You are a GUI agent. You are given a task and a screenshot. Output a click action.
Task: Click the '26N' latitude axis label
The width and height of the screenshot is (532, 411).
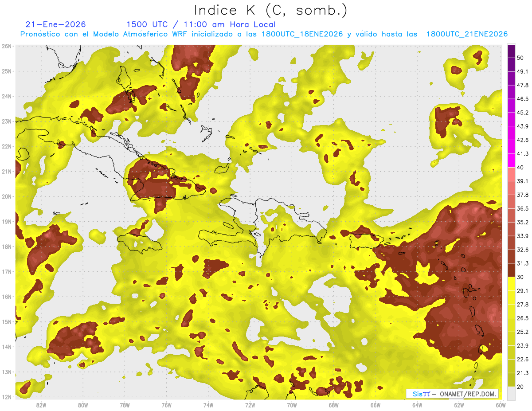(x=7, y=46)
